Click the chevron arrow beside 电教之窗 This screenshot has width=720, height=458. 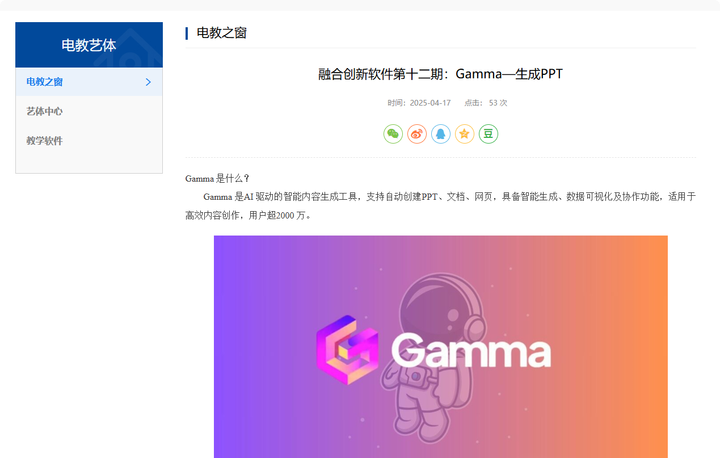148,82
